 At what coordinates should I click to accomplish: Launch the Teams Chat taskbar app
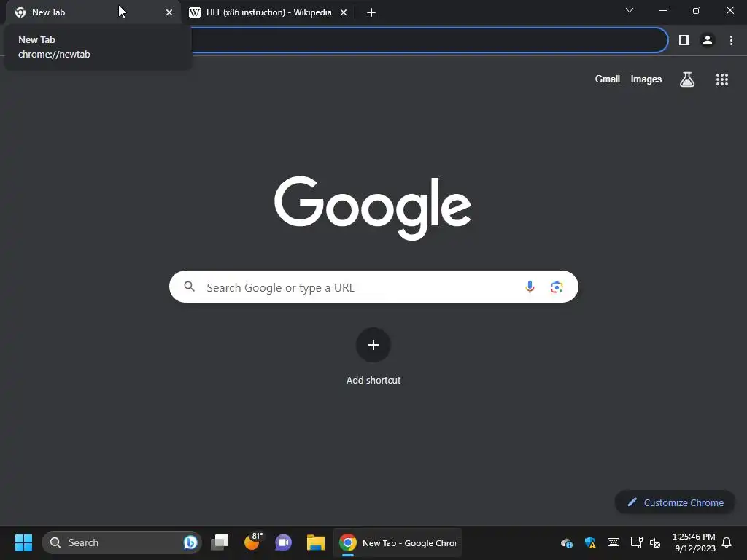click(284, 542)
